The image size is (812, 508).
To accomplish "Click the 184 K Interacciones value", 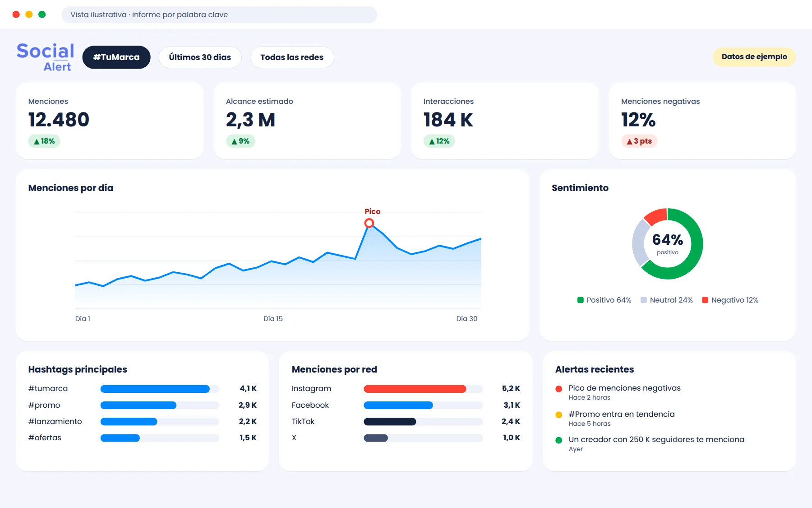I will pos(448,120).
